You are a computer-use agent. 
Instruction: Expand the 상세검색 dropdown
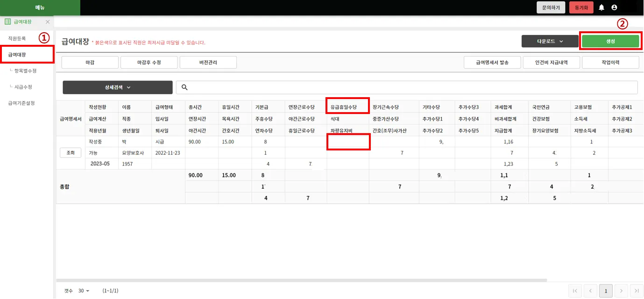[118, 87]
